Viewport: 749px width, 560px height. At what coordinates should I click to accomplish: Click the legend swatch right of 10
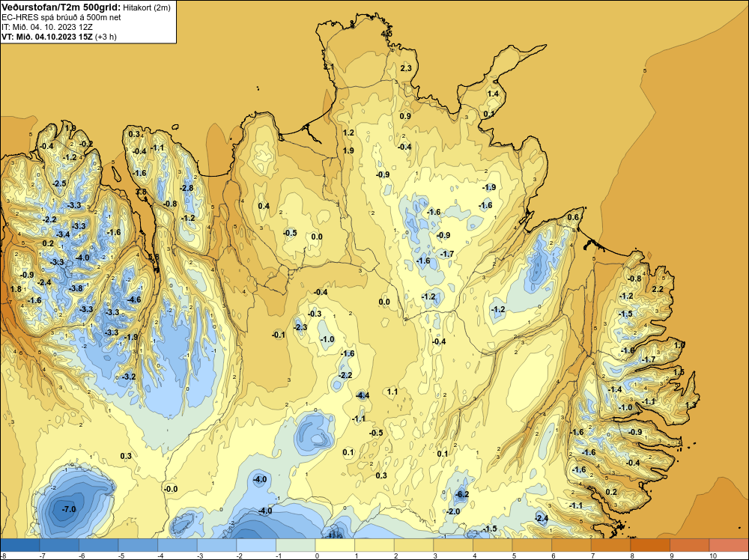(729, 545)
